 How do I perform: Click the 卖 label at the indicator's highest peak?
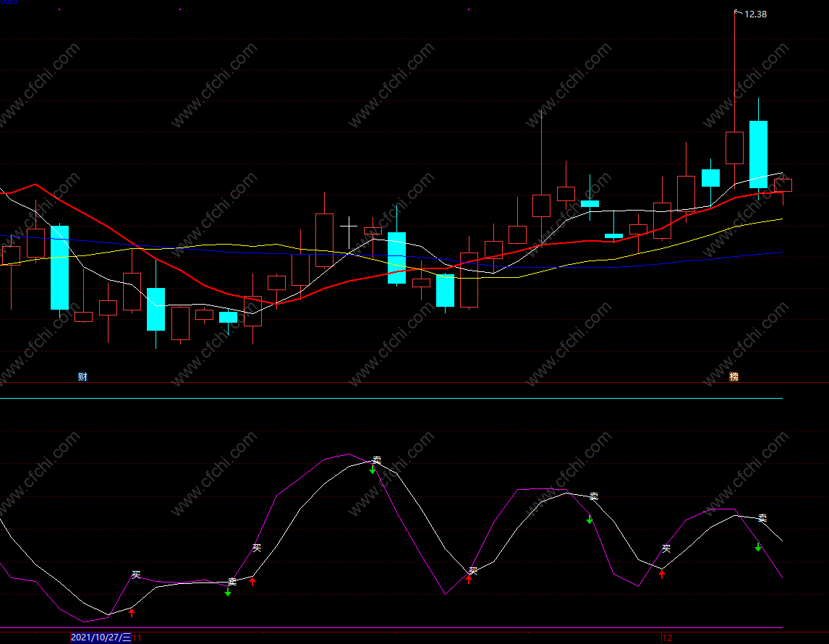coord(376,460)
